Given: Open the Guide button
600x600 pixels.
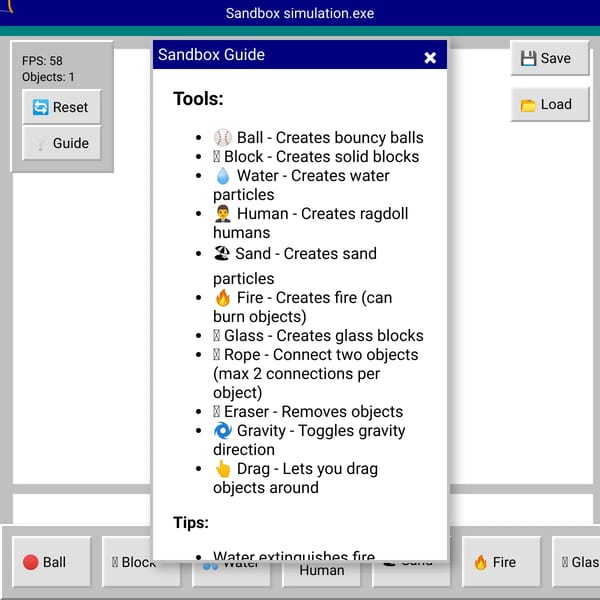Looking at the screenshot, I should tap(61, 143).
